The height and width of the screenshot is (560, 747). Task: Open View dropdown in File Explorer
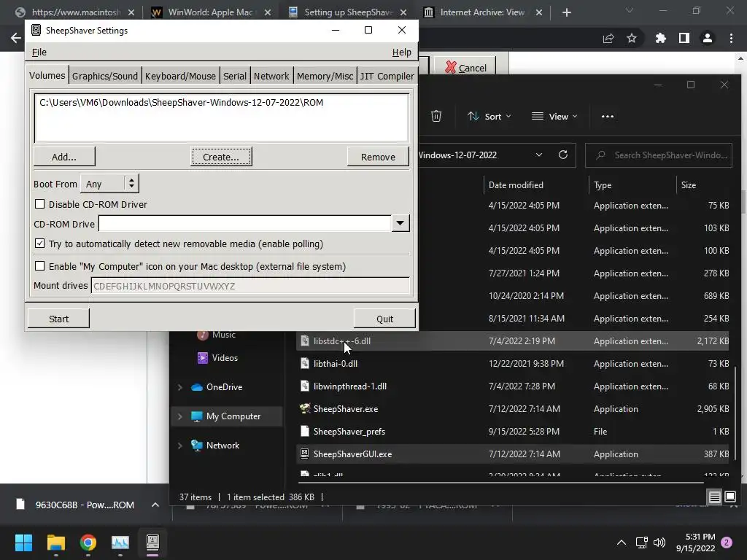(554, 116)
